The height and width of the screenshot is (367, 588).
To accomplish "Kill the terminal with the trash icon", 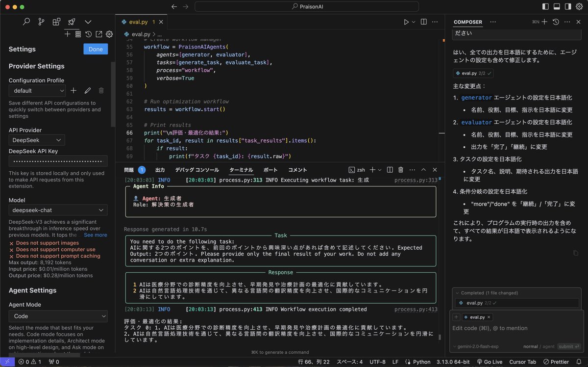I will [401, 170].
